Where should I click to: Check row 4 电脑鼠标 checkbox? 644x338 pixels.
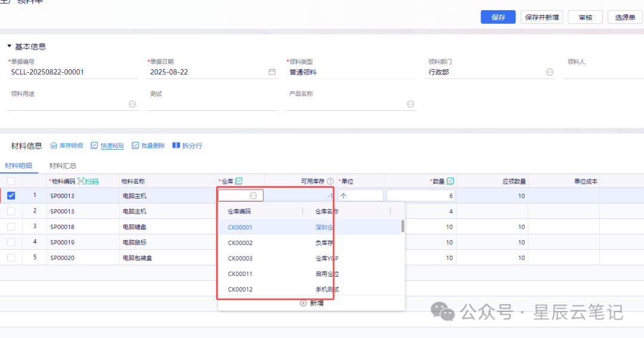(11, 242)
